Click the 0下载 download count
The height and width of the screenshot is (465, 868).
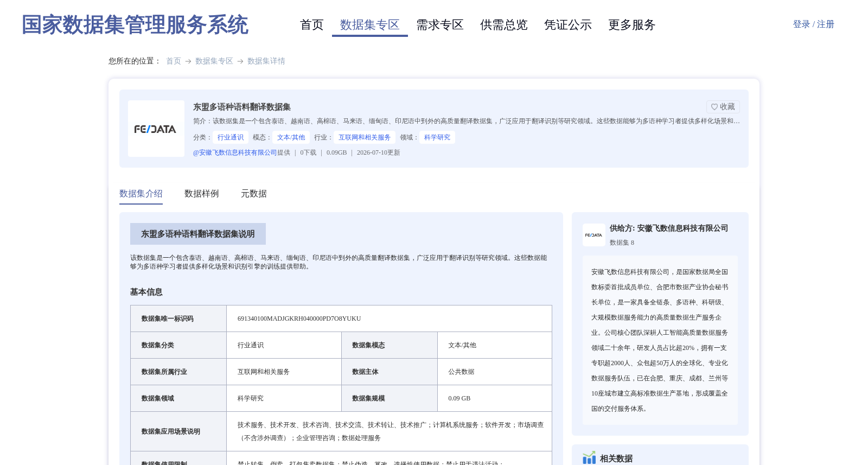(308, 152)
